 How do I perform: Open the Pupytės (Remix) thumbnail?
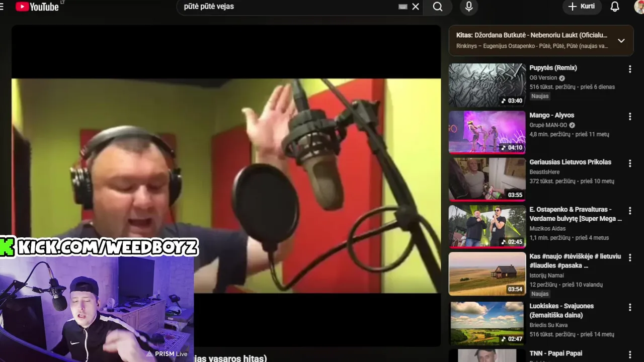(x=487, y=85)
